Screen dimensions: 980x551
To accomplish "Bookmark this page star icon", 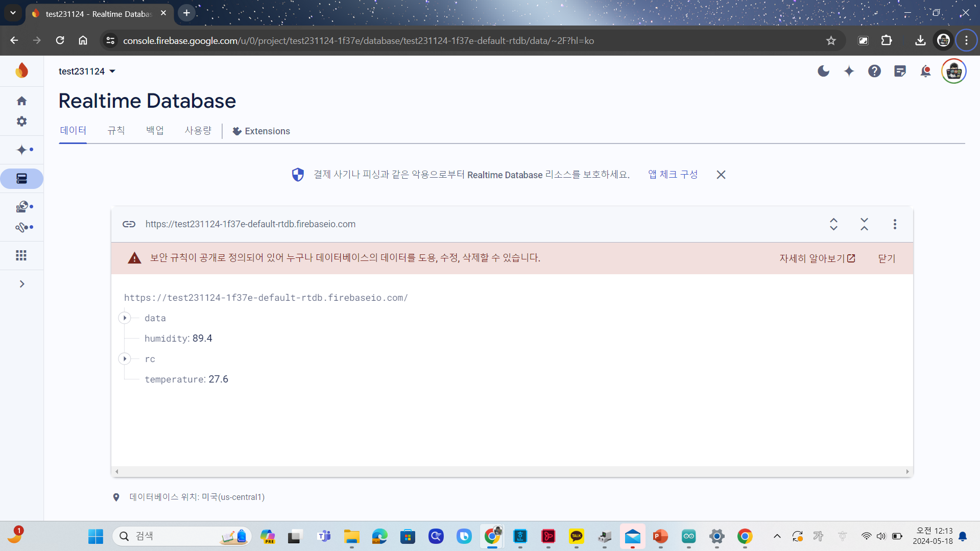I will (831, 40).
